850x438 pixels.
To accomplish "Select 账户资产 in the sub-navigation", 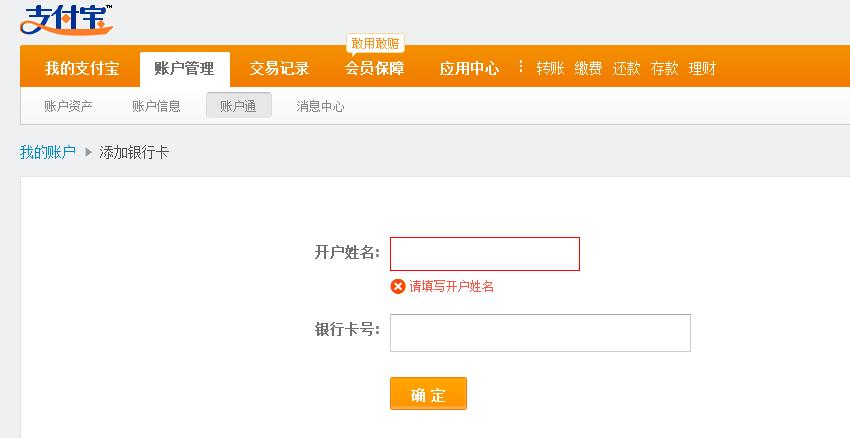I will click(x=68, y=106).
